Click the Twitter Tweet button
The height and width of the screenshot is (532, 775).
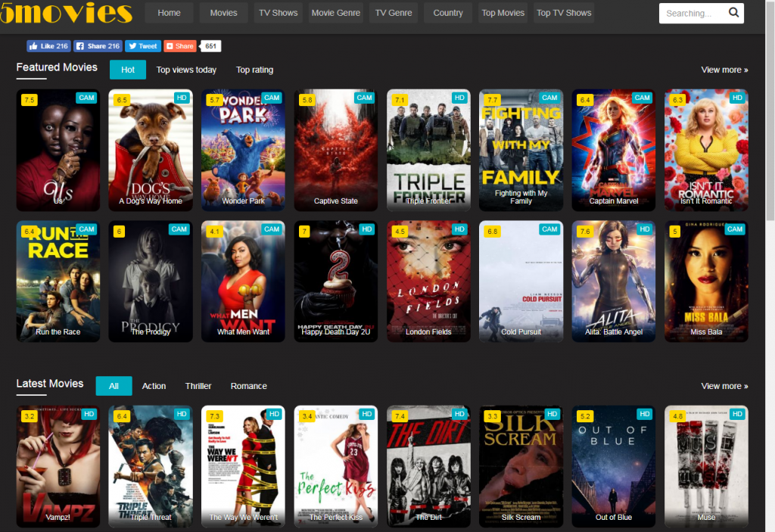(143, 46)
